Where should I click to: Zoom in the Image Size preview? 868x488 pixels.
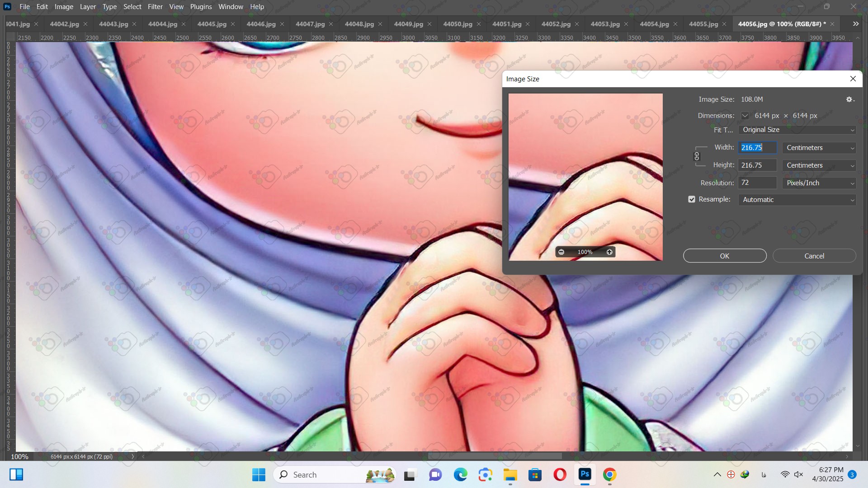pos(609,252)
